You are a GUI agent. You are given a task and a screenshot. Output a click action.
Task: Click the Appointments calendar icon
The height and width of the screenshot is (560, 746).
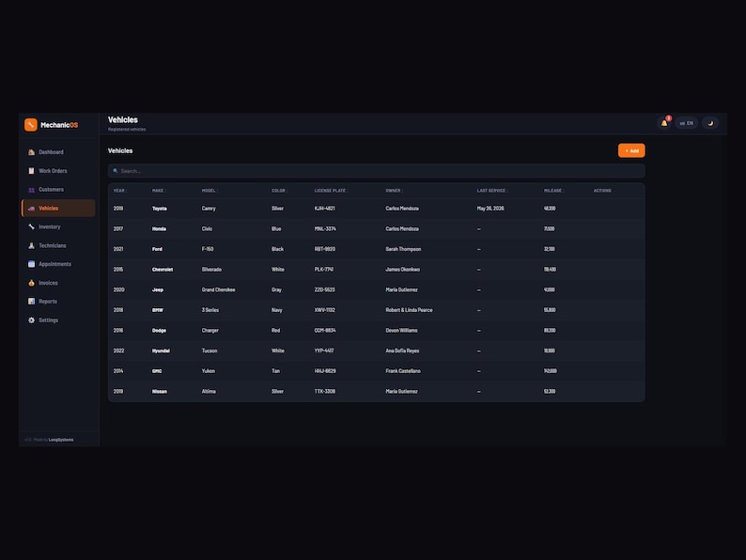[x=31, y=264]
